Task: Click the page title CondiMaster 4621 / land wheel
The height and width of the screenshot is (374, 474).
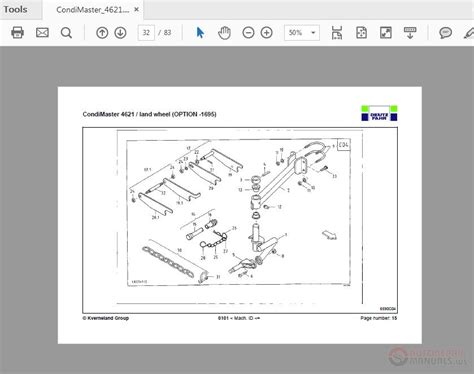Action: click(149, 114)
